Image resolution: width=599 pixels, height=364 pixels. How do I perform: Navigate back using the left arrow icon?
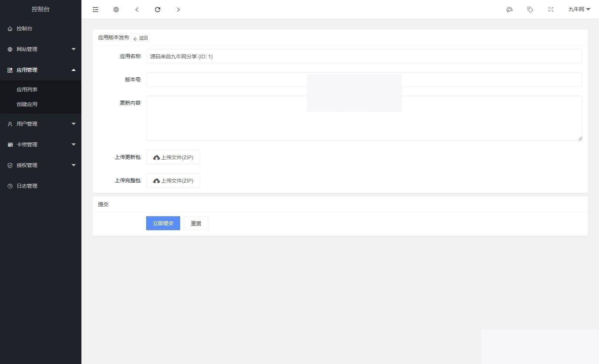[137, 10]
